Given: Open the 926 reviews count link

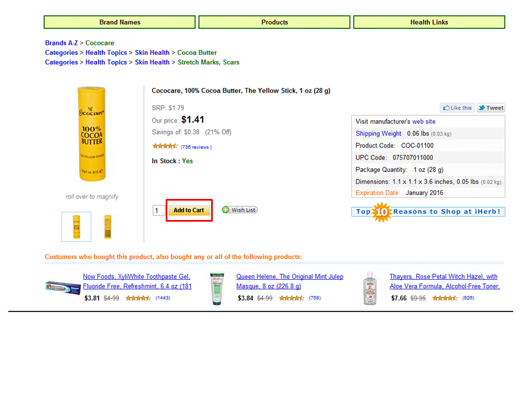Looking at the screenshot, I should [x=468, y=298].
